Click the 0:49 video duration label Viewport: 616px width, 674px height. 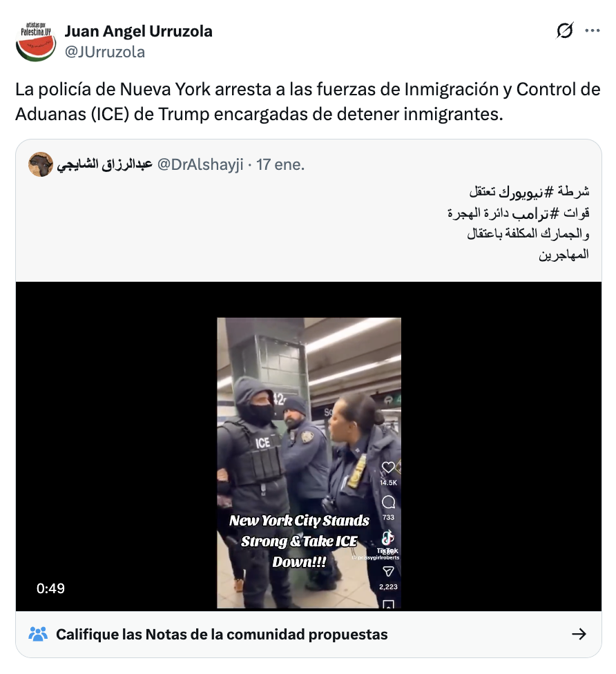(x=50, y=588)
